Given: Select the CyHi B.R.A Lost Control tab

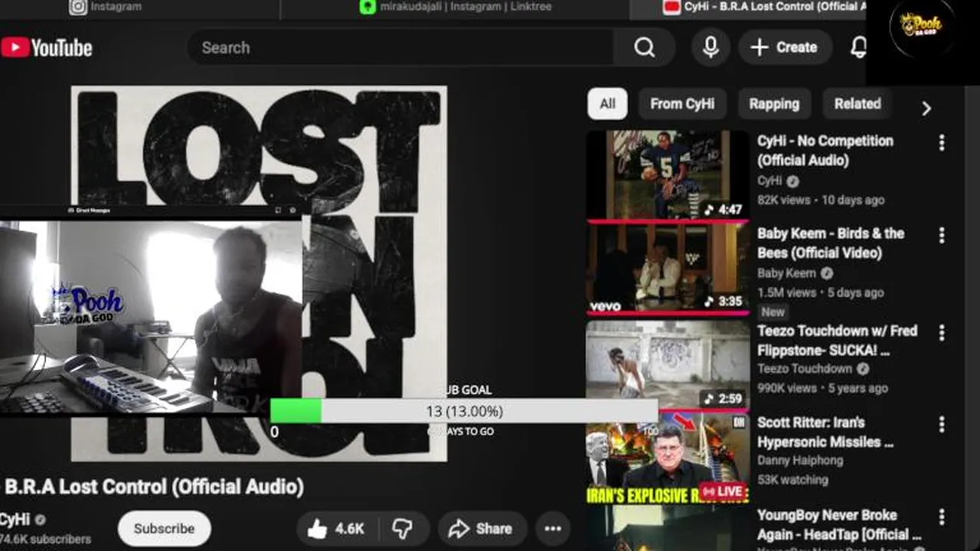Looking at the screenshot, I should click(747, 8).
